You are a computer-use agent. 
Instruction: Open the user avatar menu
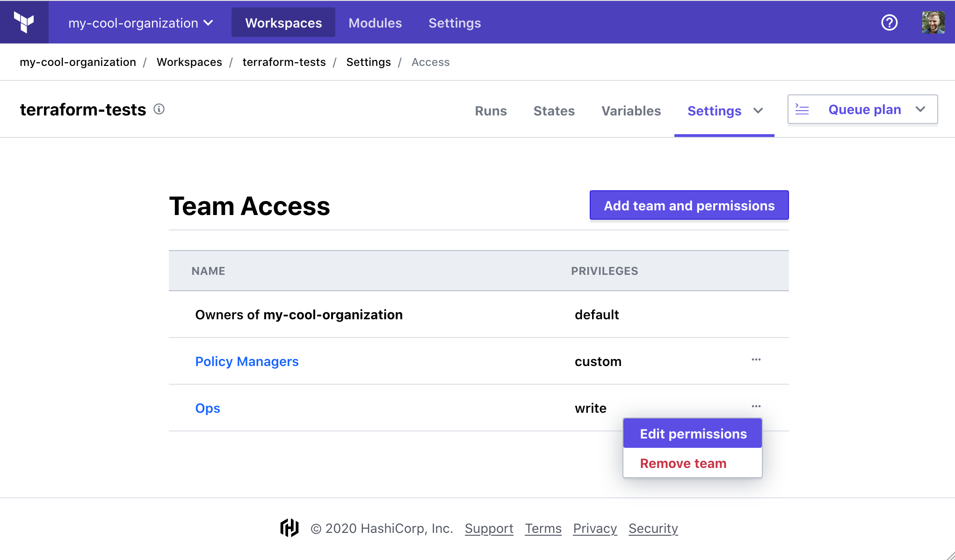pyautogui.click(x=933, y=22)
